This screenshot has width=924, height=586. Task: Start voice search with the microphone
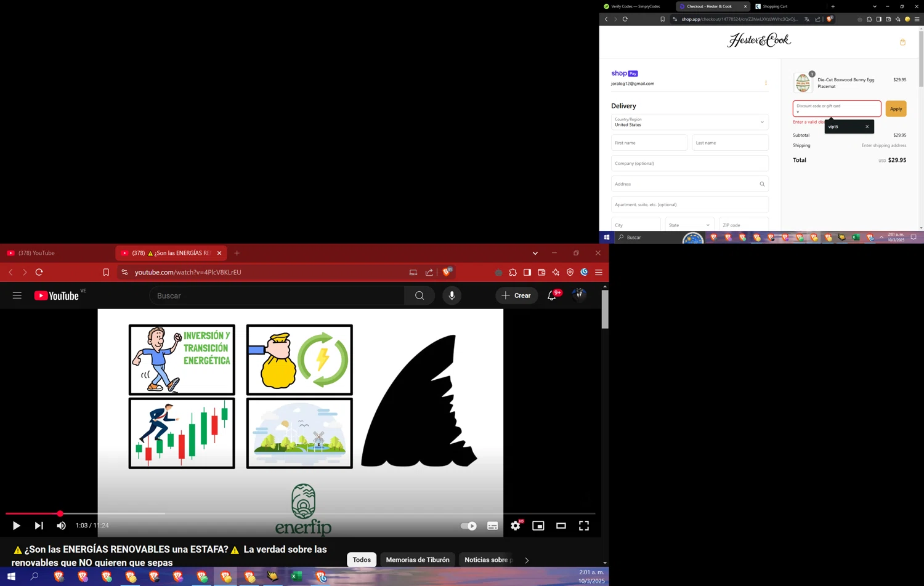(452, 295)
